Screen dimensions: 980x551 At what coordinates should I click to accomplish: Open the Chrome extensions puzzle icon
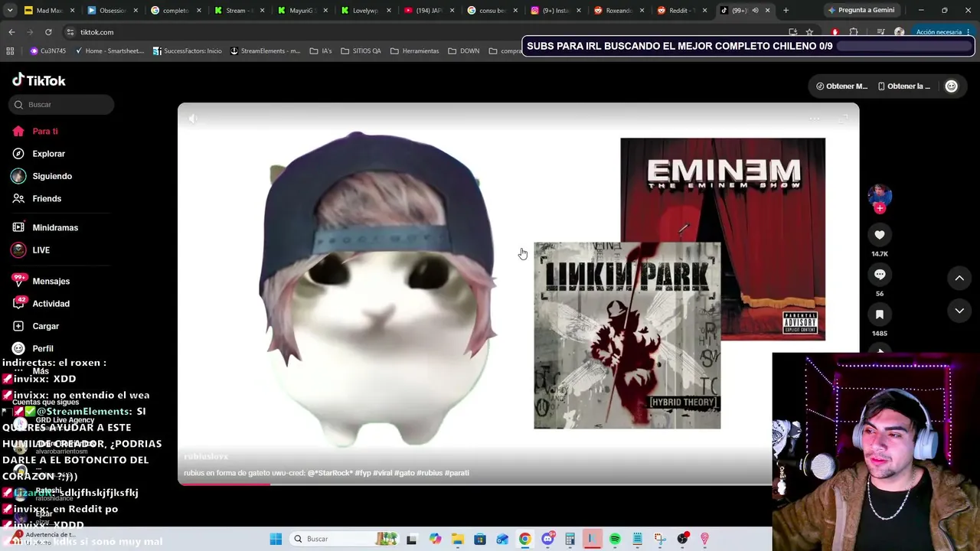854,32
